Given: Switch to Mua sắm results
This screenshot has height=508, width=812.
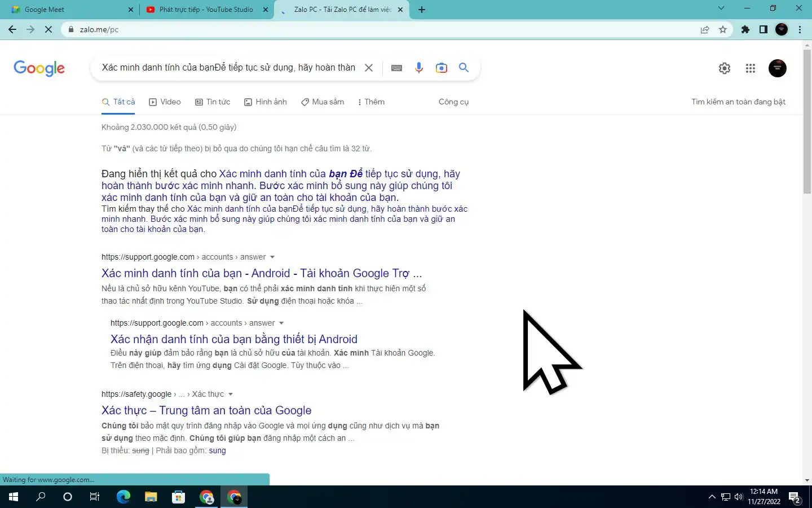Looking at the screenshot, I should (323, 102).
